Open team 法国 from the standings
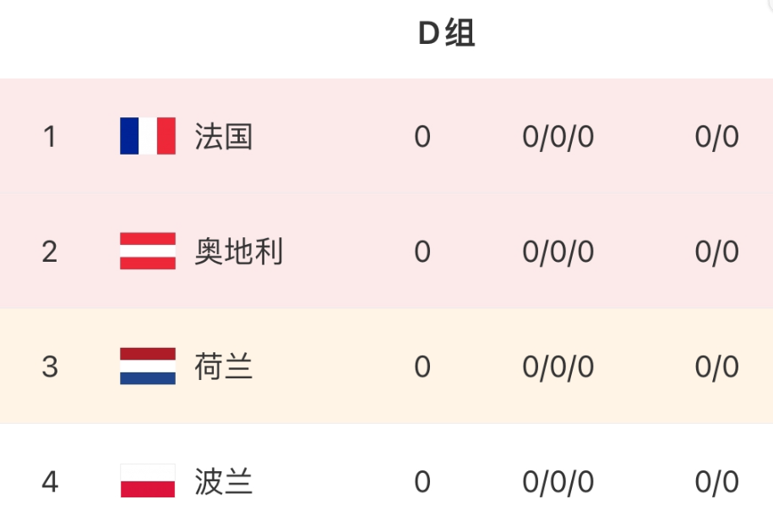Image resolution: width=773 pixels, height=532 pixels. click(x=224, y=136)
